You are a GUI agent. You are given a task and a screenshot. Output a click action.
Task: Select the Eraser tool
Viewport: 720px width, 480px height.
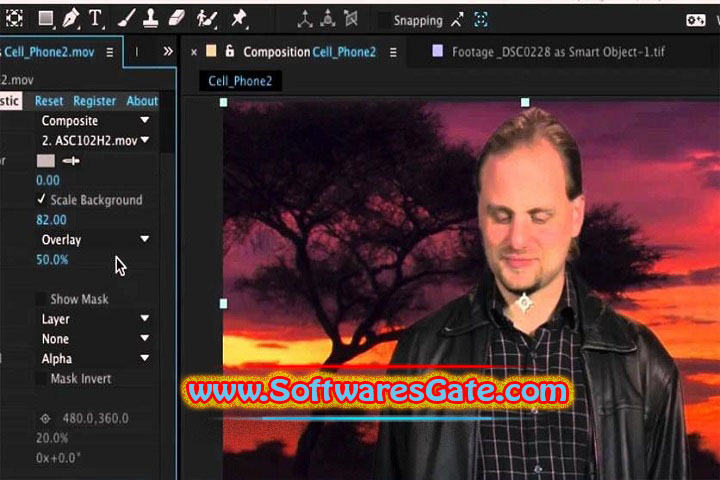[176, 19]
